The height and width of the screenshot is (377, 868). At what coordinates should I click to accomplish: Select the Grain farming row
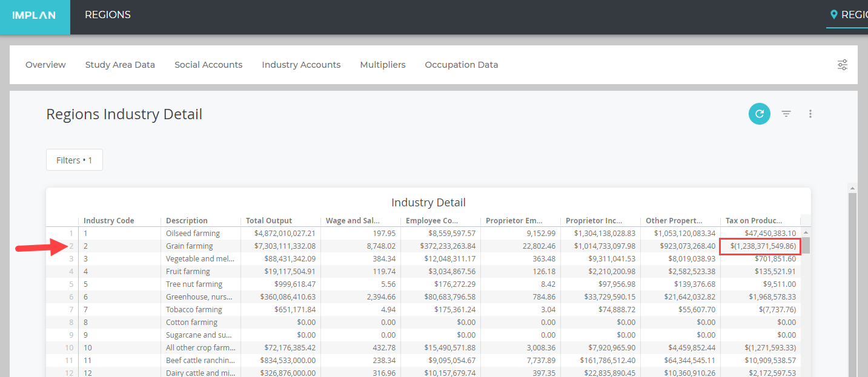[x=190, y=246]
